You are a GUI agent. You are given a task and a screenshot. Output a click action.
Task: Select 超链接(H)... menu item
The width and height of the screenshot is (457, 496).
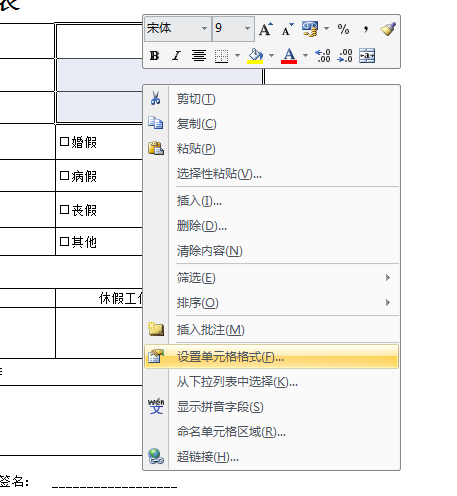(x=272, y=457)
